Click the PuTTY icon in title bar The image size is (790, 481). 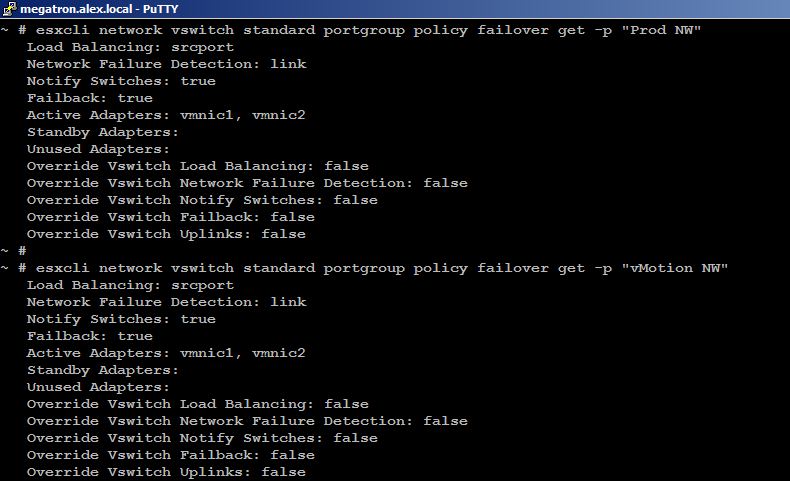tap(10, 8)
